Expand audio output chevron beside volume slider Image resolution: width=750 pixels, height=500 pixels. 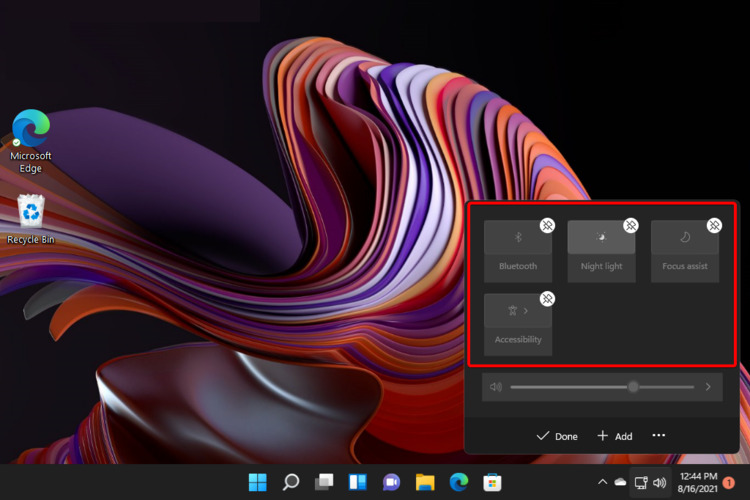(x=708, y=386)
